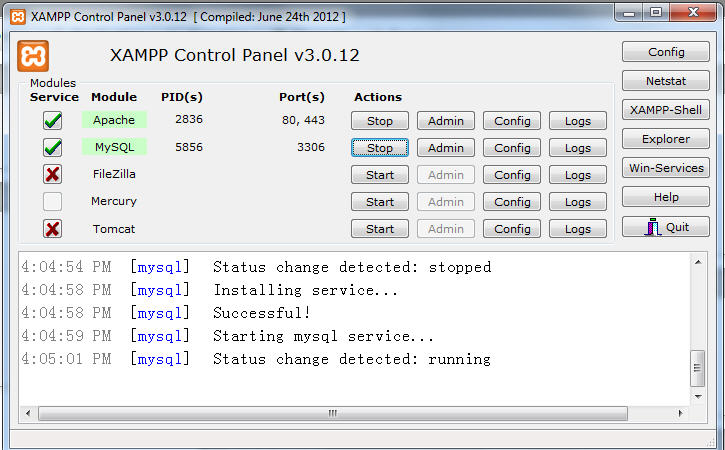
Task: Click the XAMPP orange logo icon
Action: click(33, 56)
